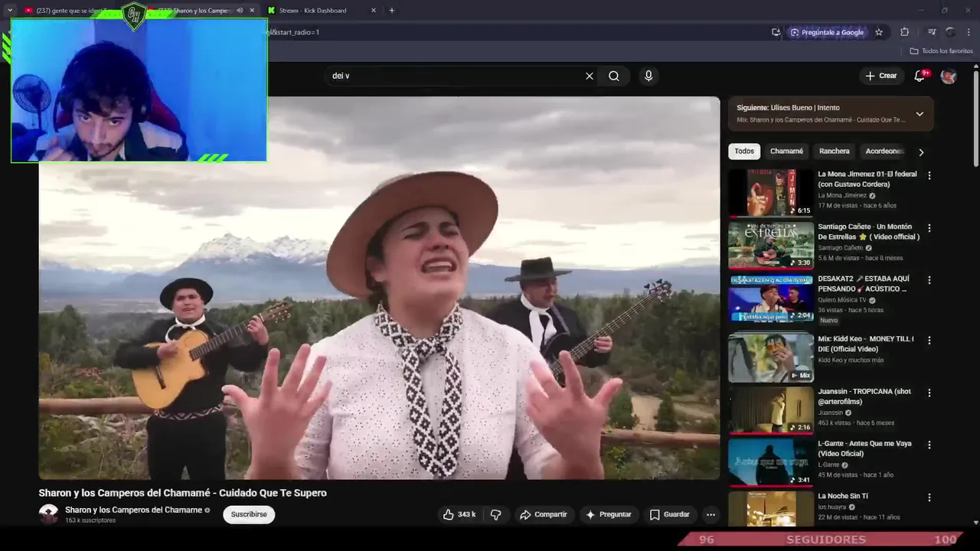The height and width of the screenshot is (551, 980).
Task: Expand the Siguiente mix queue chevron
Action: [920, 114]
